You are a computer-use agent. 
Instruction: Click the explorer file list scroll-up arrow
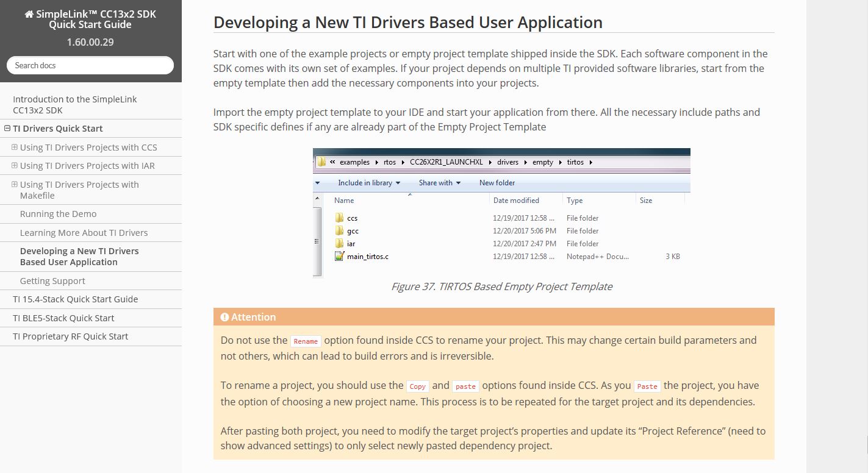(317, 199)
